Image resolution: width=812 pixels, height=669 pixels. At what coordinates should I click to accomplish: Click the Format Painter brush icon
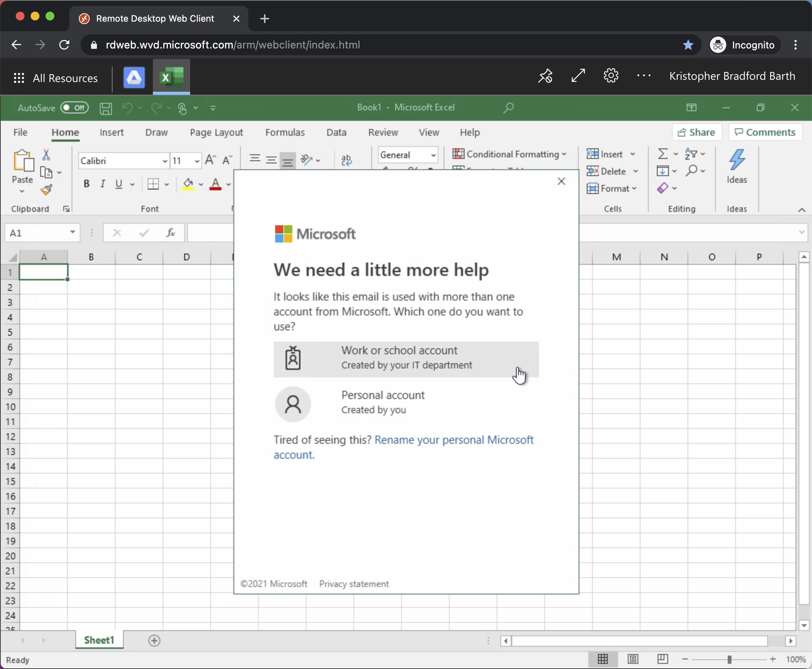click(46, 189)
